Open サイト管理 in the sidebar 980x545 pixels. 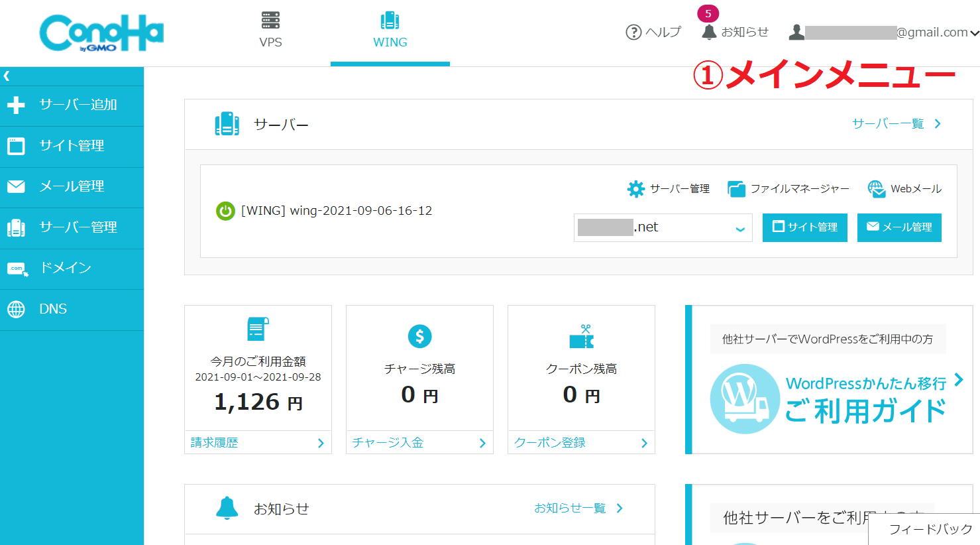(x=72, y=146)
